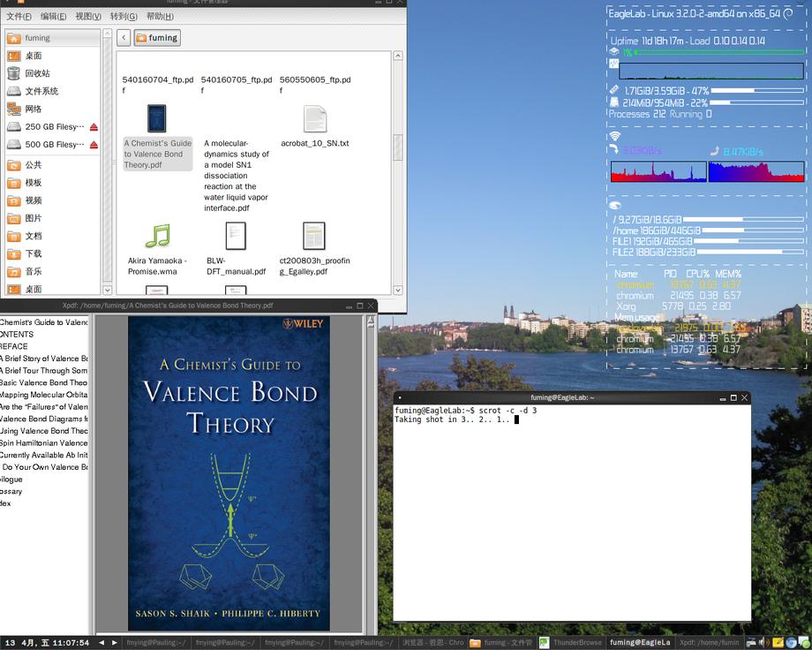Select the BLW-DFT_manual.pdf file icon

tap(236, 236)
